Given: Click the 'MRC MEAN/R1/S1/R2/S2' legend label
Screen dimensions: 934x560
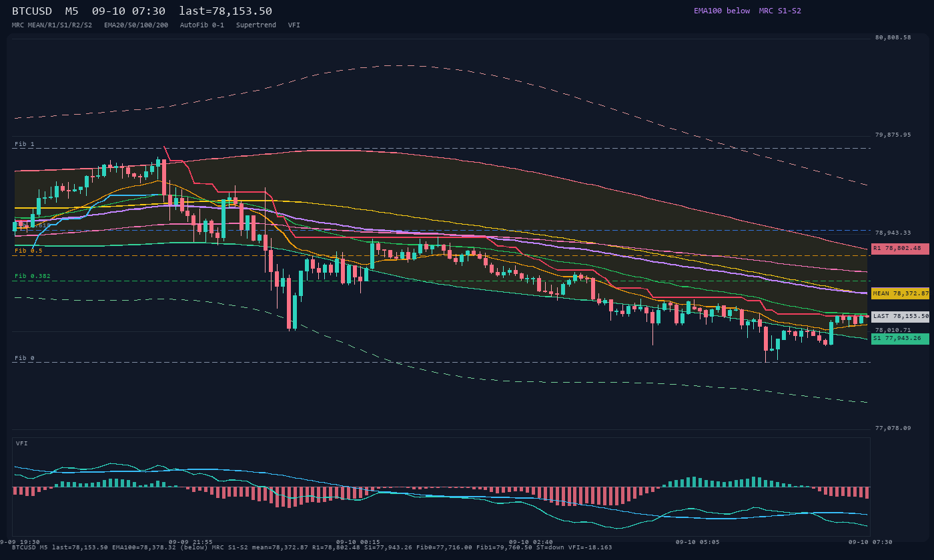Looking at the screenshot, I should click(x=52, y=25).
